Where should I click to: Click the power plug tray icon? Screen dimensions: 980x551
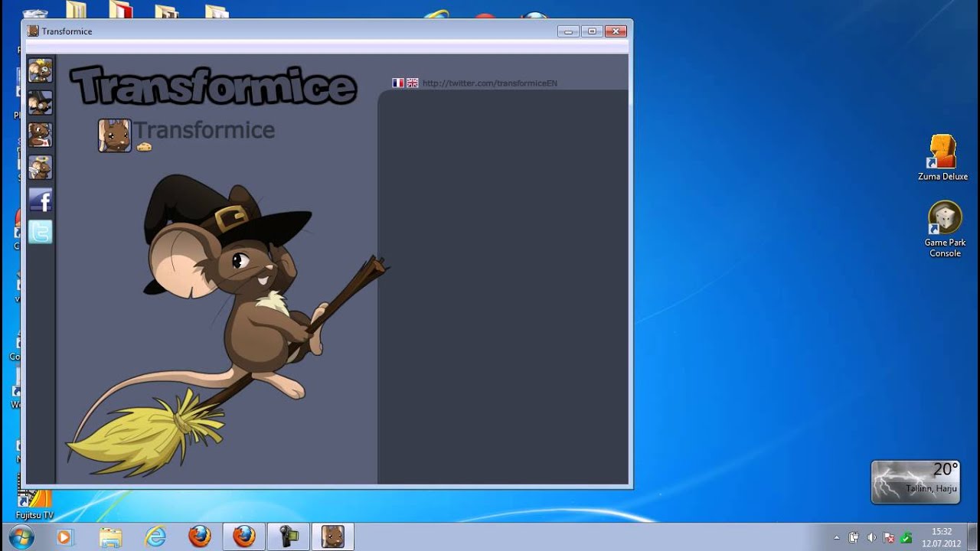tap(854, 538)
